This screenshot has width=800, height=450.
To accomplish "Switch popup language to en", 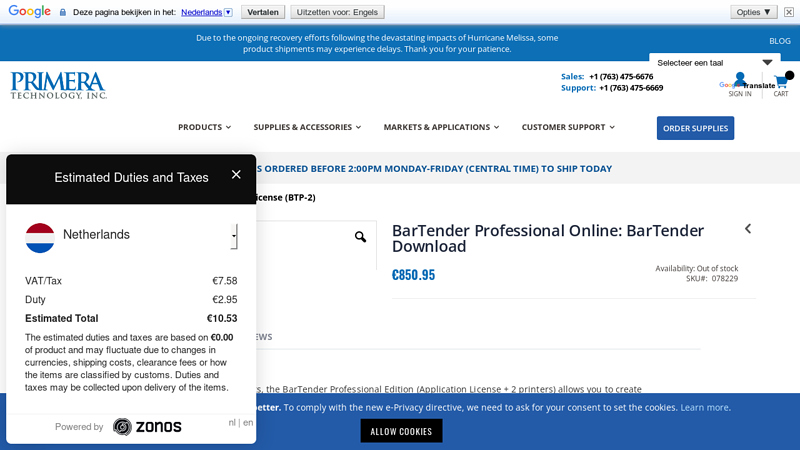I will pyautogui.click(x=248, y=422).
